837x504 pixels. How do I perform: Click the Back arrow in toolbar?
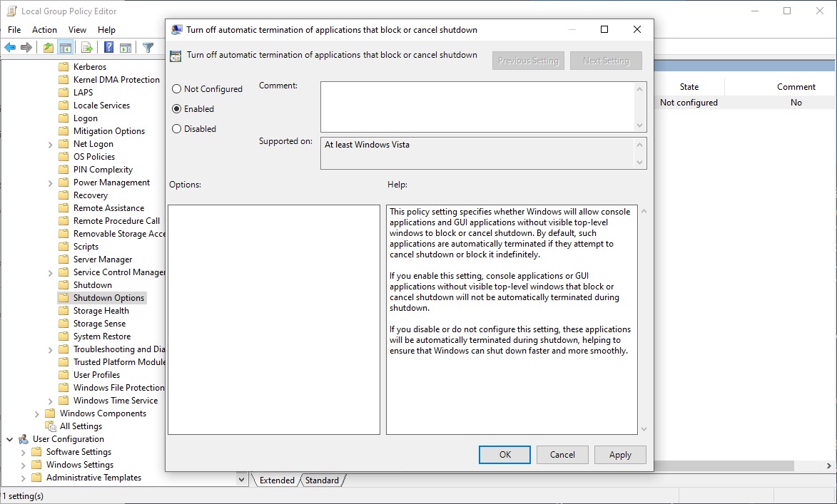click(9, 48)
